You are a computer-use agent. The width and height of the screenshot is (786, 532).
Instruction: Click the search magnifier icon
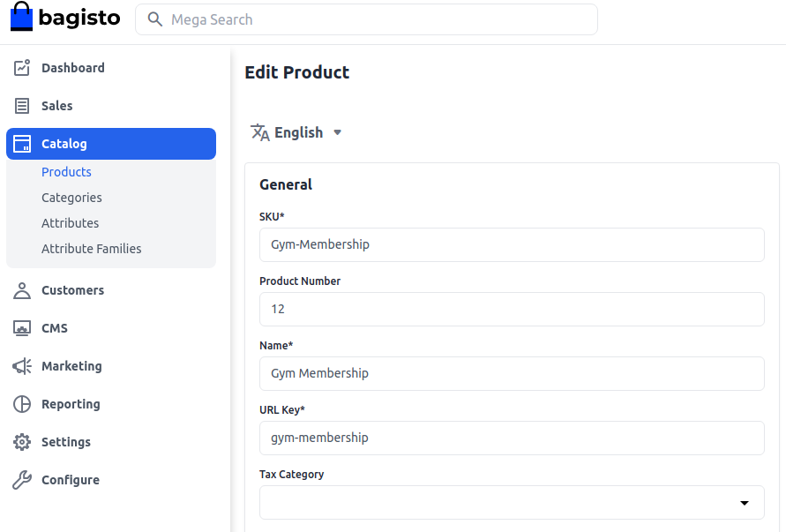pos(154,19)
